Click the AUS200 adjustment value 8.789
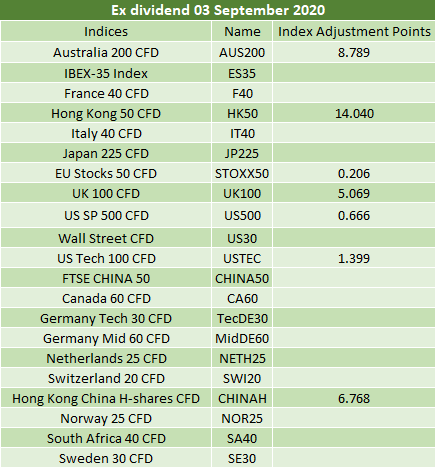Image resolution: width=435 pixels, height=468 pixels. click(354, 52)
